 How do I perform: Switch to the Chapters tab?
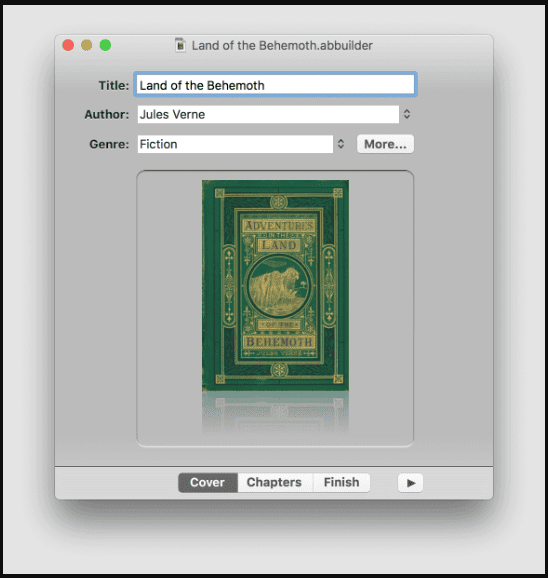click(x=275, y=482)
